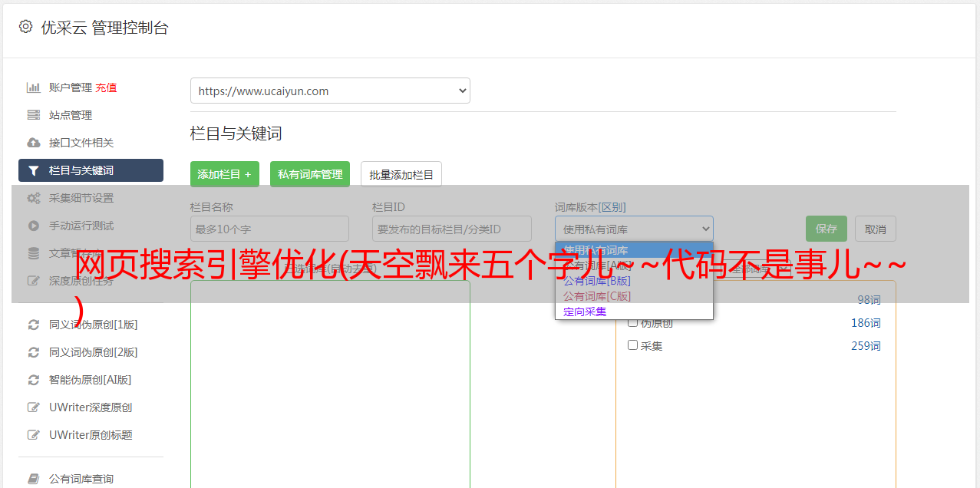Choose 定向采集 in the open list
This screenshot has width=980, height=488.
pos(634,312)
